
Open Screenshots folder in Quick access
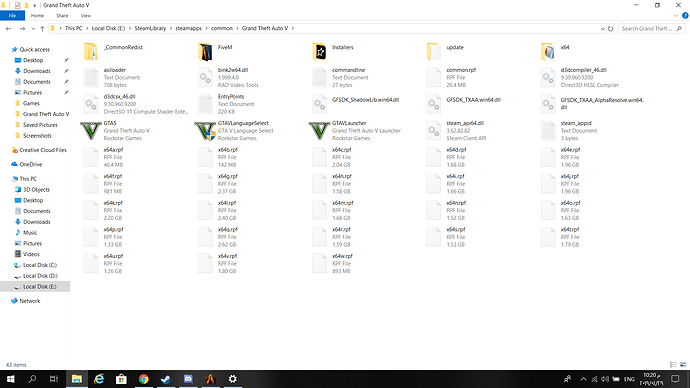tap(37, 135)
